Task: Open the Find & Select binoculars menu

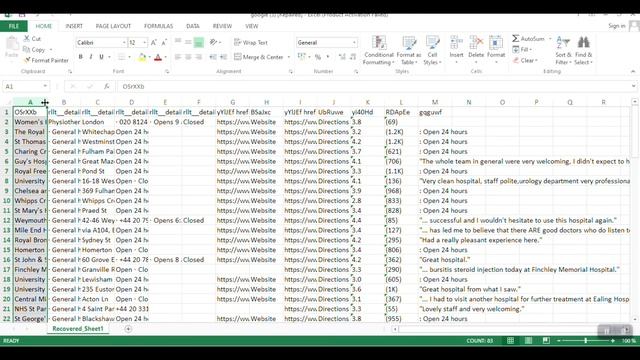Action: (x=583, y=50)
